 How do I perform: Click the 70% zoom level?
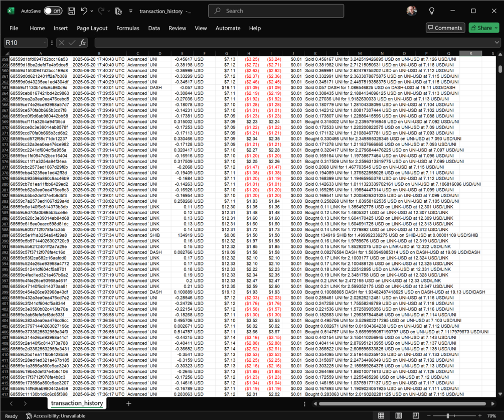[x=491, y=416]
